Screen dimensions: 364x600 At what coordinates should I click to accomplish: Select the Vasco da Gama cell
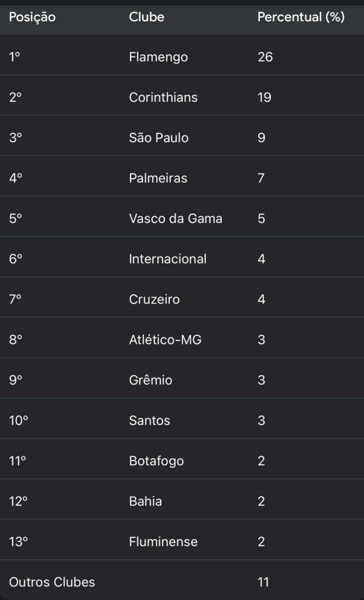[176, 219]
